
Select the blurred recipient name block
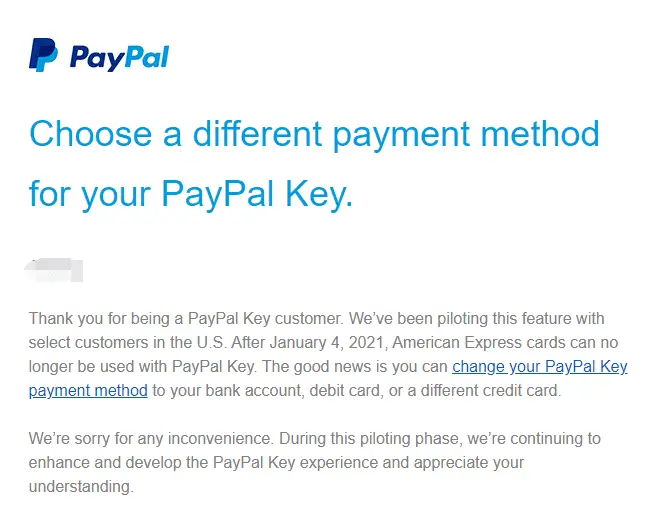click(54, 270)
